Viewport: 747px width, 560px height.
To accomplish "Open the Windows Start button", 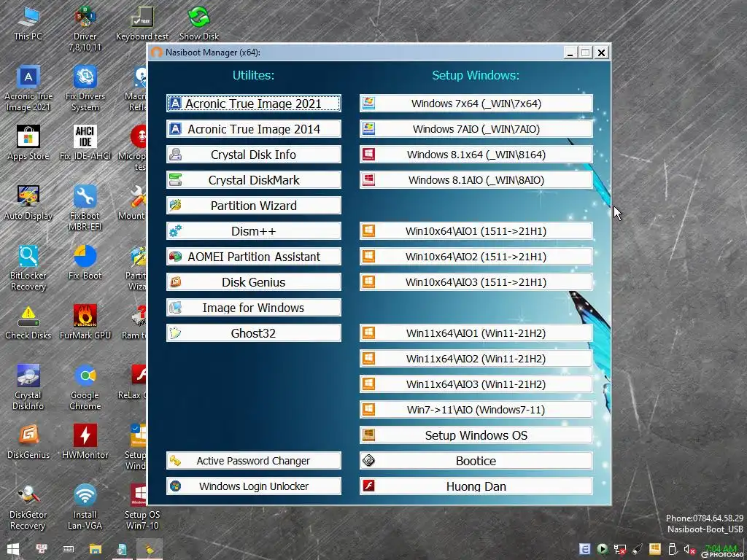I will coord(13,549).
